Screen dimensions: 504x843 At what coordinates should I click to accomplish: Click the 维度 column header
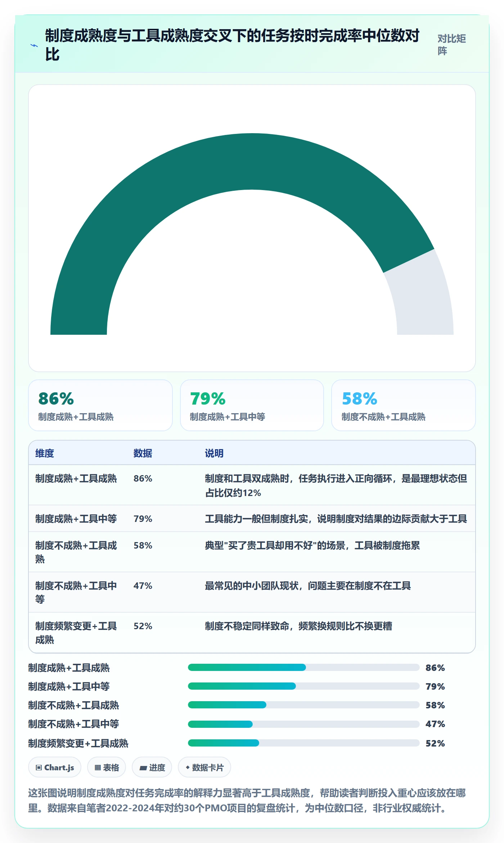(45, 453)
